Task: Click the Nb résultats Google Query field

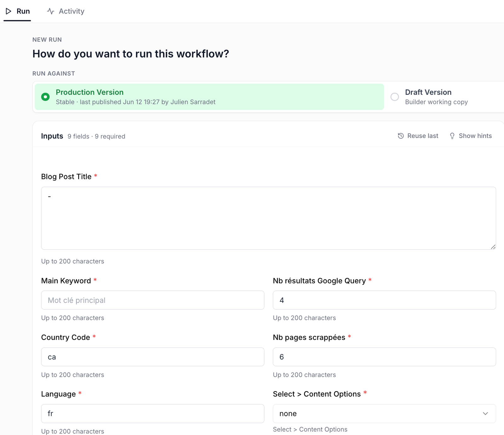Action: pyautogui.click(x=384, y=300)
